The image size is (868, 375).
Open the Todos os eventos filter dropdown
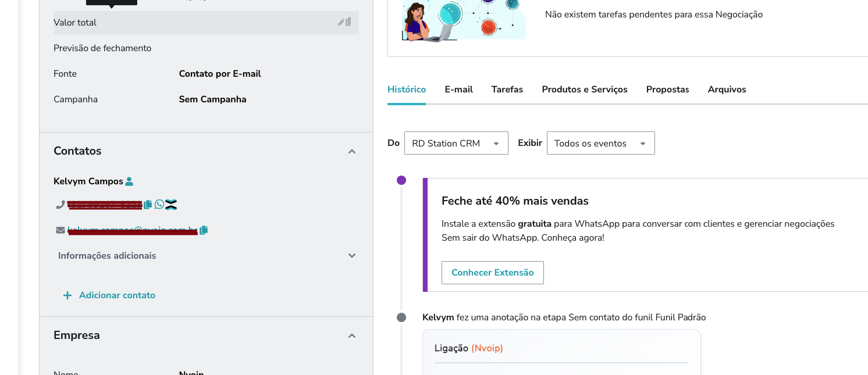[600, 143]
